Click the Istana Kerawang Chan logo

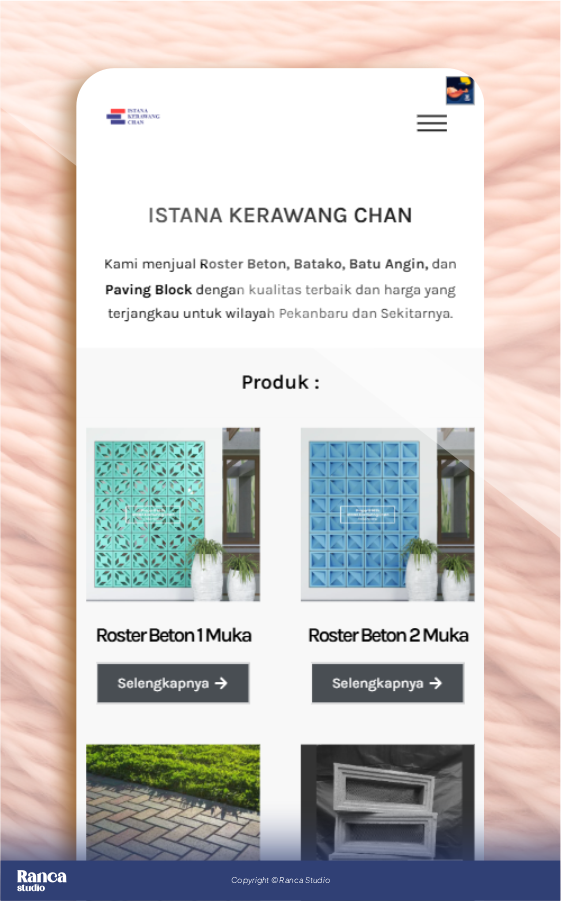click(x=133, y=117)
